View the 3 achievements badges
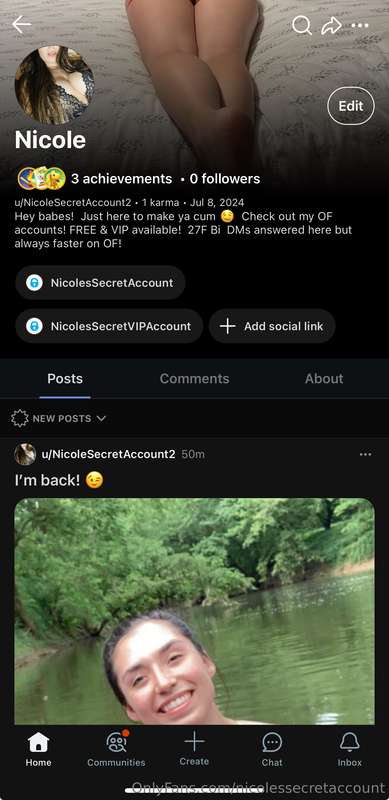This screenshot has height=800, width=389. pyautogui.click(x=95, y=179)
